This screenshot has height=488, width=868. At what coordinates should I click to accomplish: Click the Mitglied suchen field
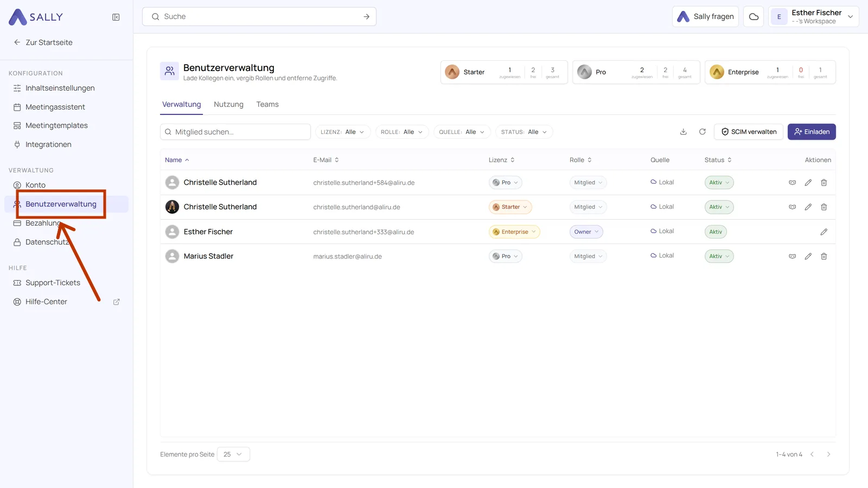coord(235,132)
